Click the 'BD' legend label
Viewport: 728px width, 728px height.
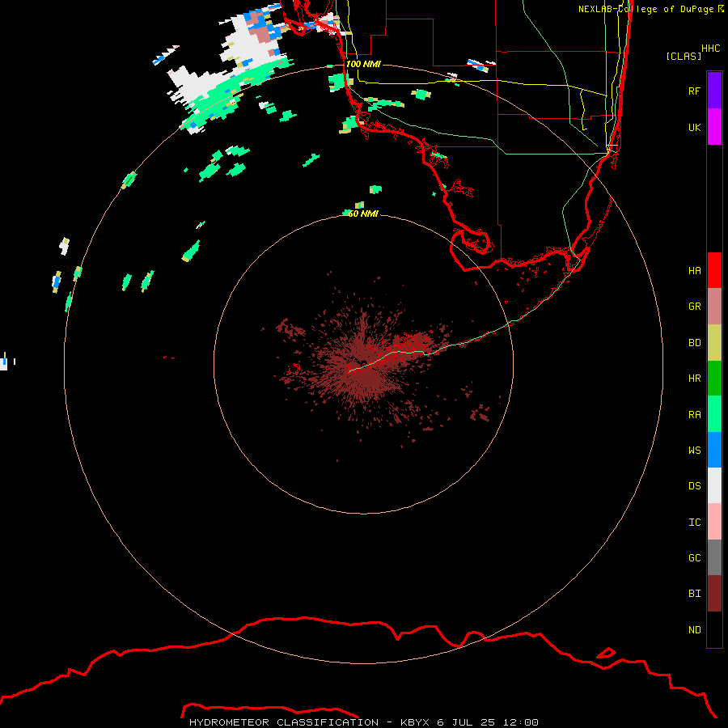(x=694, y=343)
